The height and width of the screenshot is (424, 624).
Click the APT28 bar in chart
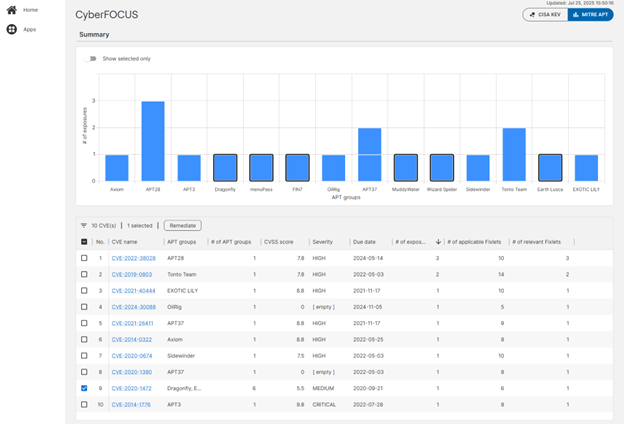pos(153,141)
